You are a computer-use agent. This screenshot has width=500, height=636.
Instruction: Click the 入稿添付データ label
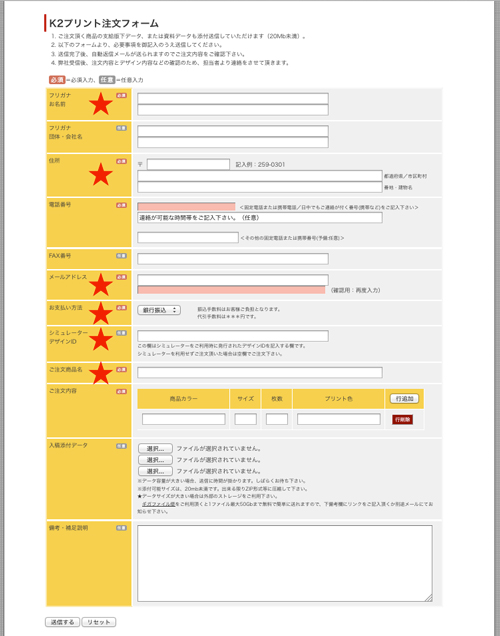point(68,445)
